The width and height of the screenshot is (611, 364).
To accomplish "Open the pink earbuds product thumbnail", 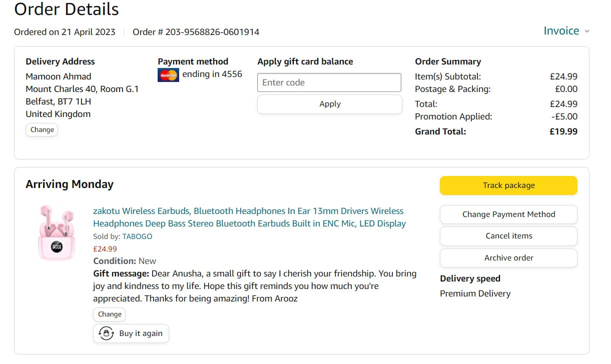I will pyautogui.click(x=57, y=233).
